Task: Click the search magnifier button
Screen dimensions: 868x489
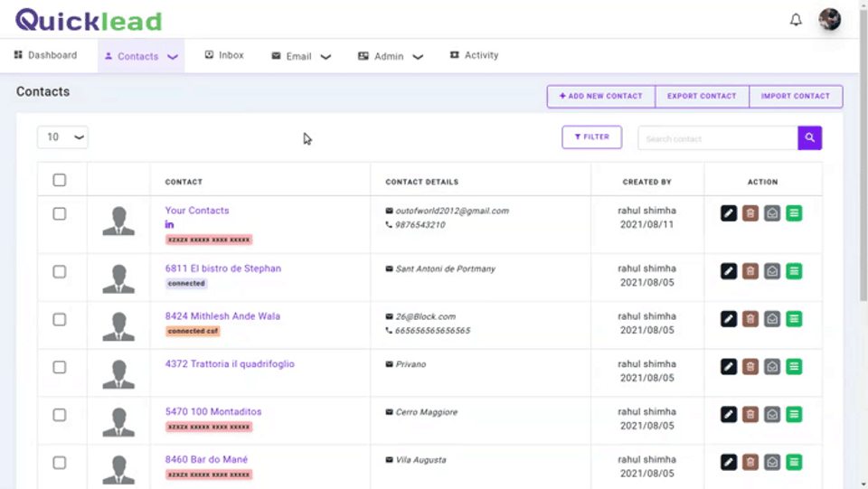Action: [809, 137]
